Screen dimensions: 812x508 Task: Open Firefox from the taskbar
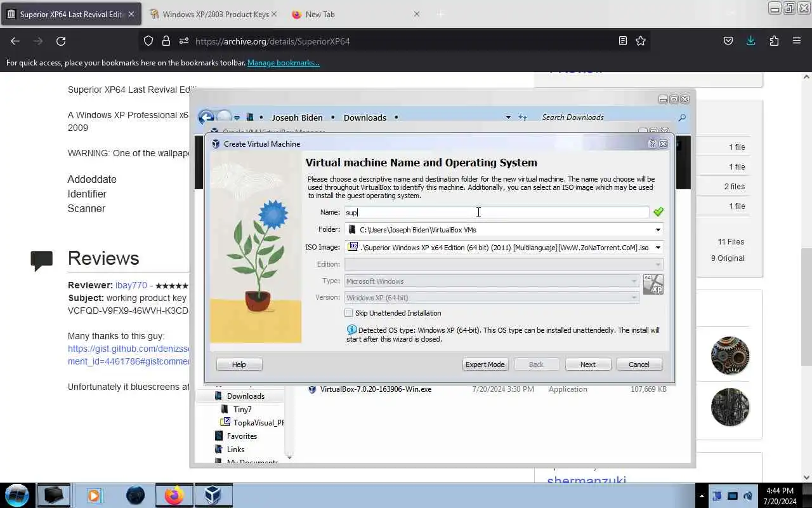174,495
